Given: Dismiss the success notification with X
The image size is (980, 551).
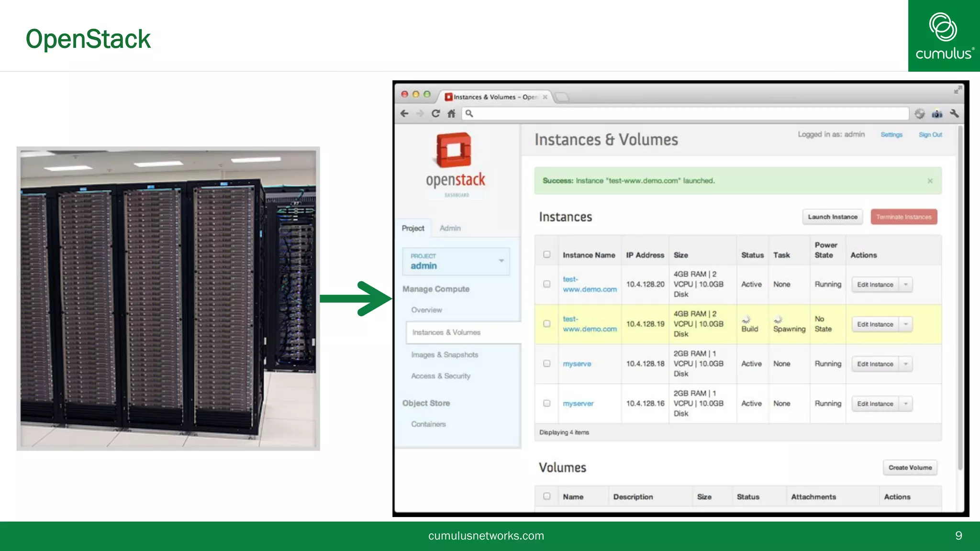Looking at the screenshot, I should (930, 181).
